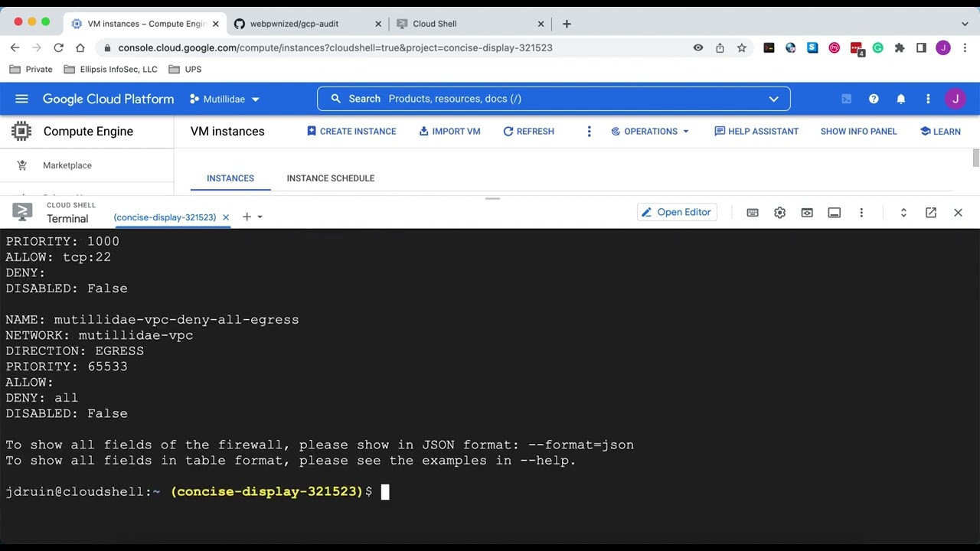The image size is (980, 551).
Task: Click the Cloud Shell terminal logo icon
Action: click(22, 212)
